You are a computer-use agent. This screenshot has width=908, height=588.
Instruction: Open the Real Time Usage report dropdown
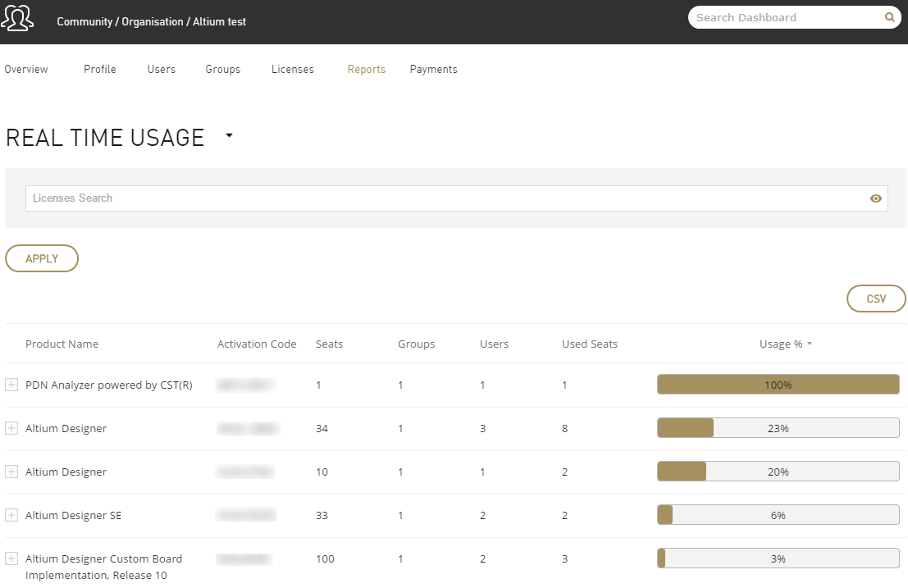coord(229,136)
